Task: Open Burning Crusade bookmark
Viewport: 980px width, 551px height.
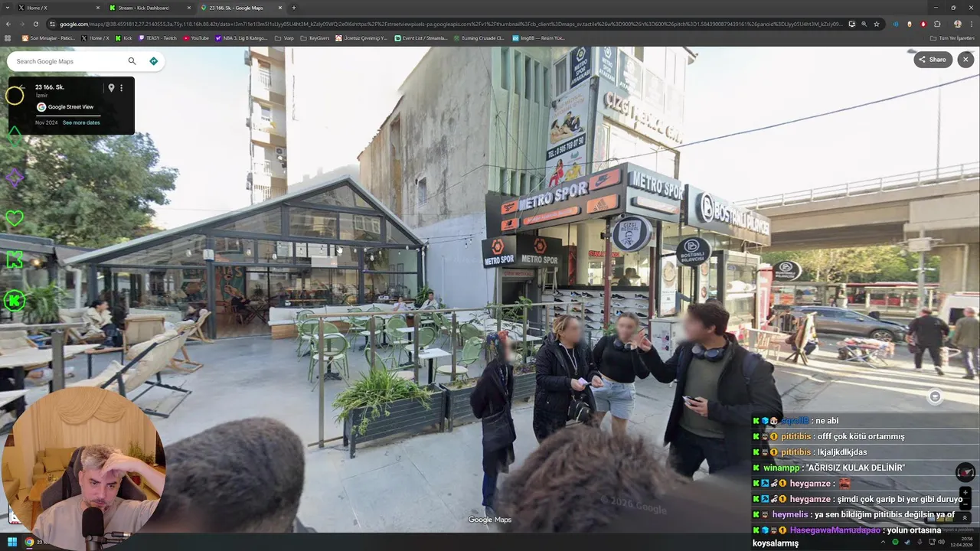Action: coord(479,37)
